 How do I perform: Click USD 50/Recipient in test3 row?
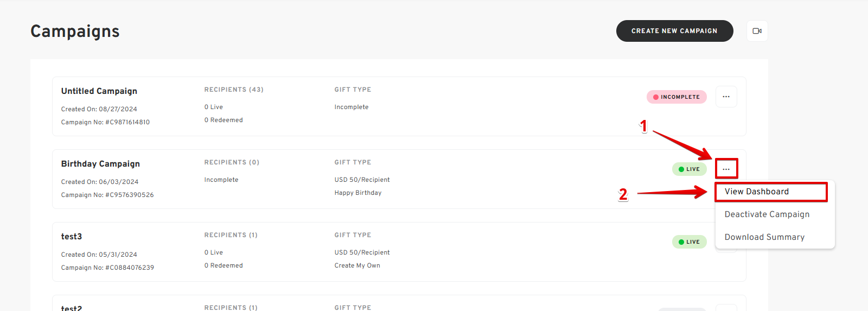tap(362, 252)
